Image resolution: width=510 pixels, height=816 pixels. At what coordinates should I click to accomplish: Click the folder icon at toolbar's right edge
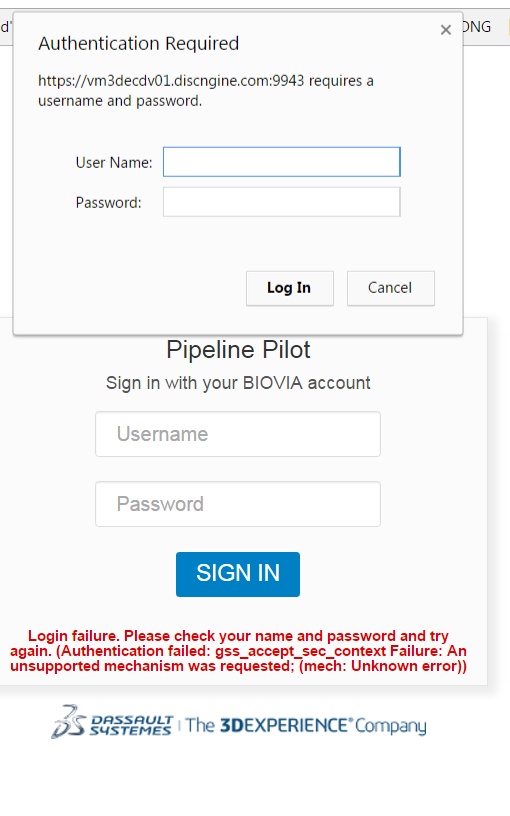506,27
